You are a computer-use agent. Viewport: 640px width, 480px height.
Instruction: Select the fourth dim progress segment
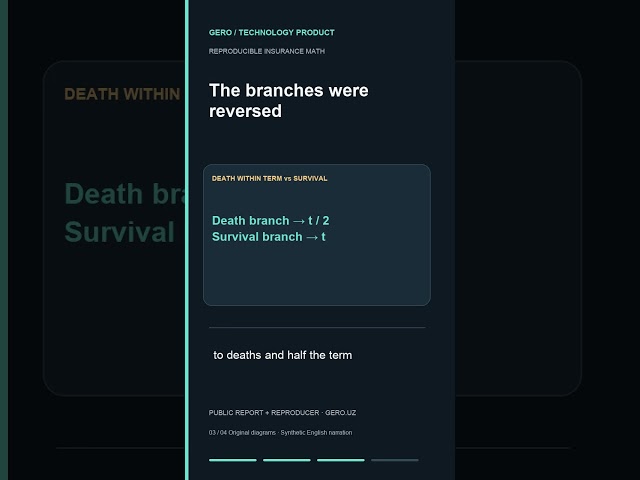click(x=395, y=460)
